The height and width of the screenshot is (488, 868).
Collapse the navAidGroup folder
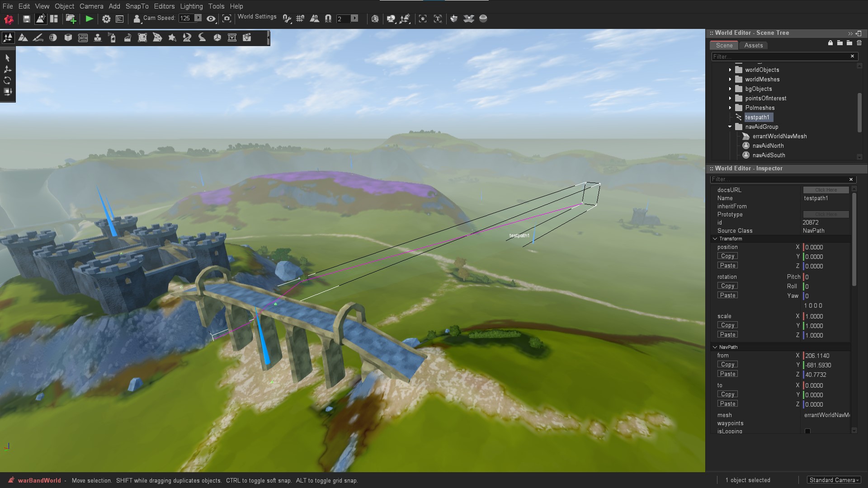[730, 127]
